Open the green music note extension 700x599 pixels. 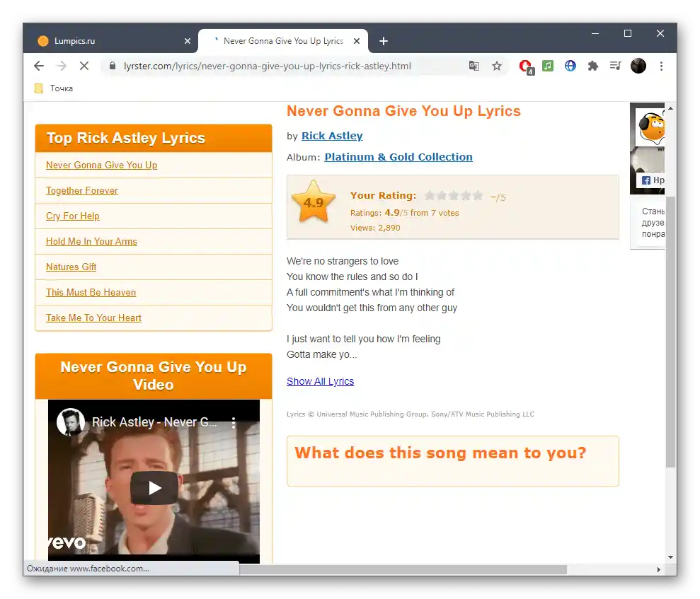(x=548, y=66)
